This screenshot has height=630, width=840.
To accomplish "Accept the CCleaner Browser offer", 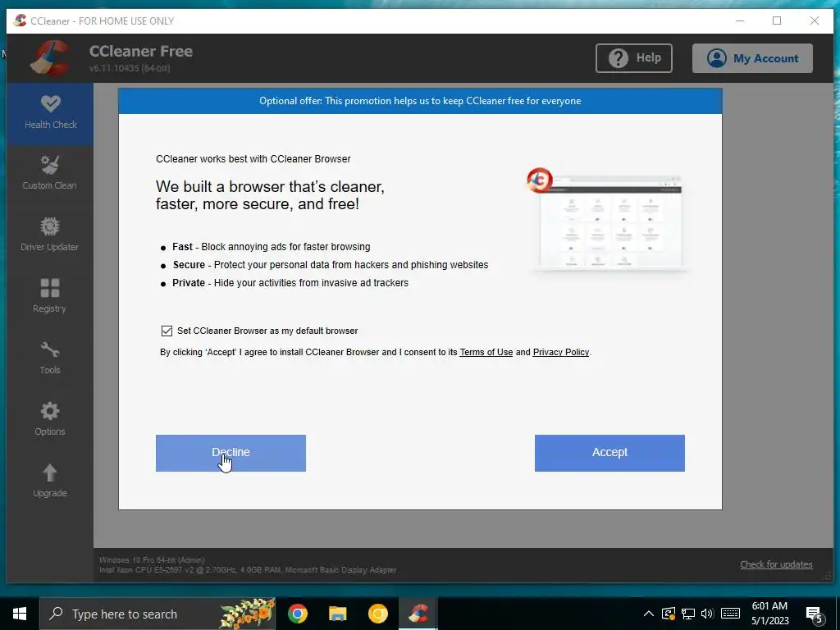I will (609, 453).
